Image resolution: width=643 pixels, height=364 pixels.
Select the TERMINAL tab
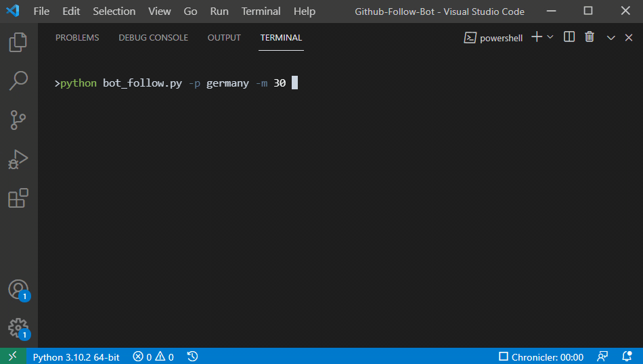click(x=281, y=38)
